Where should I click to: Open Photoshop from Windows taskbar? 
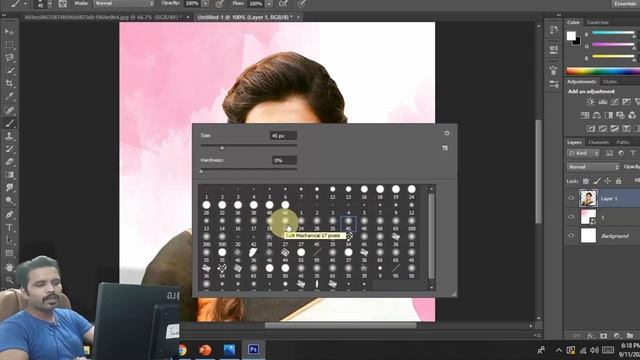point(253,349)
